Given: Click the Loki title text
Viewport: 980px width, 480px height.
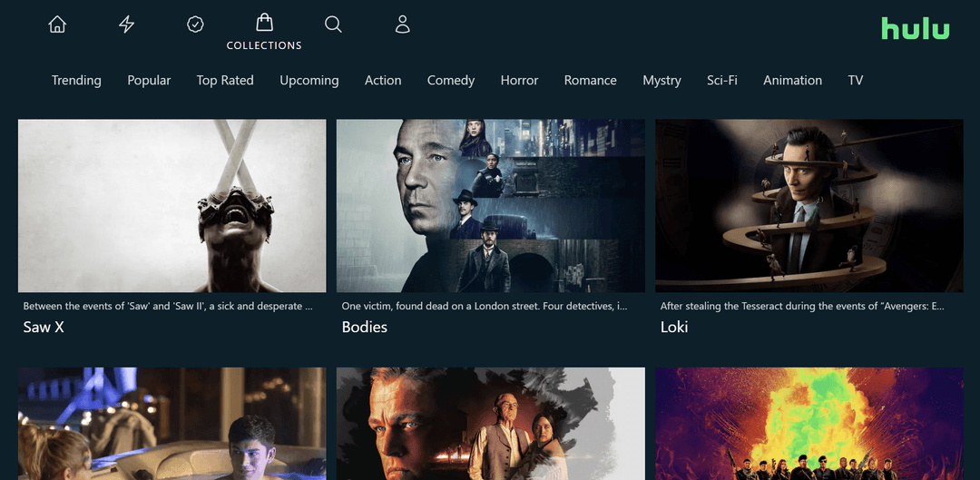Looking at the screenshot, I should (674, 327).
